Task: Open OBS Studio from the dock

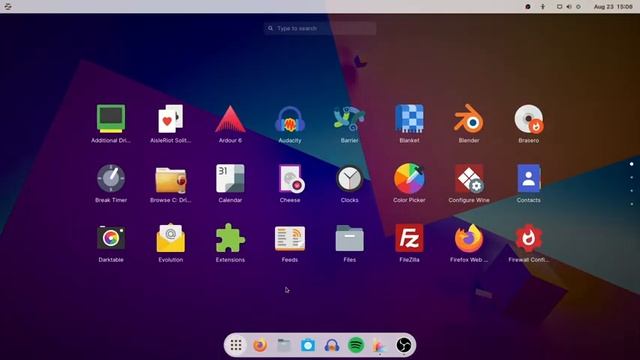Action: [x=404, y=345]
